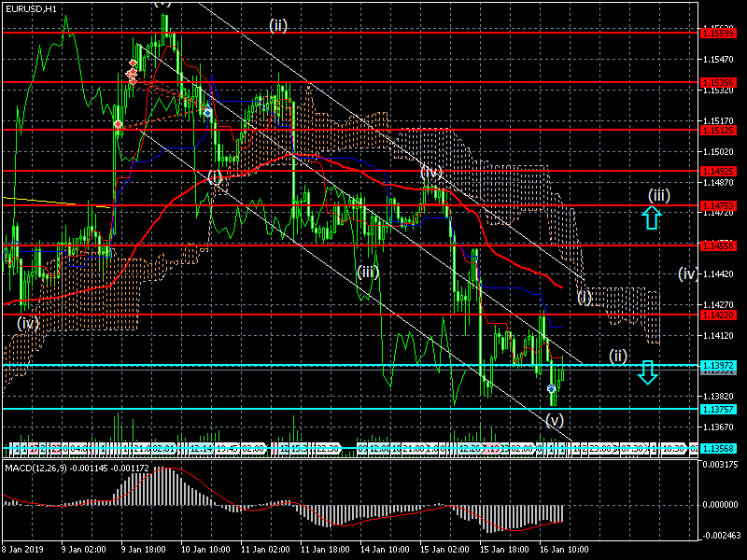Click the 1.14870 price axis value
This screenshot has height=560, width=747.
718,182
